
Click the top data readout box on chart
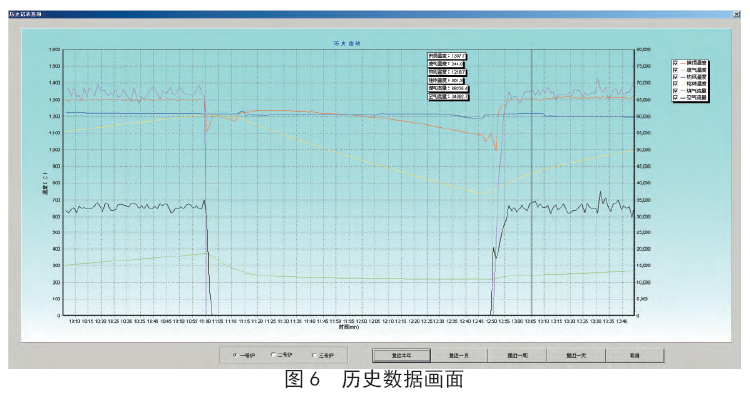click(447, 56)
